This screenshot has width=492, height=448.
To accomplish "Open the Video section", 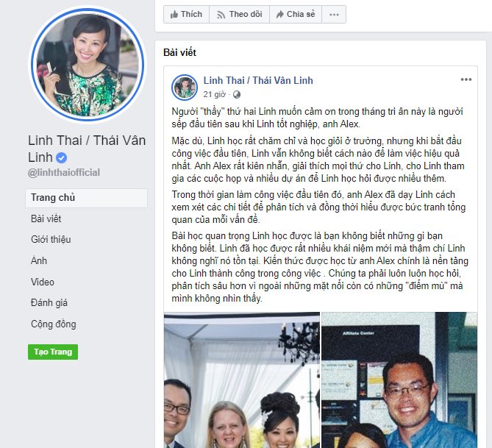I will [x=43, y=282].
